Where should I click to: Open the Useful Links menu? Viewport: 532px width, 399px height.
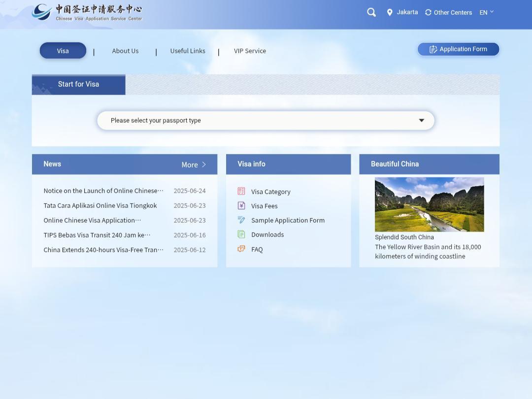click(x=188, y=51)
